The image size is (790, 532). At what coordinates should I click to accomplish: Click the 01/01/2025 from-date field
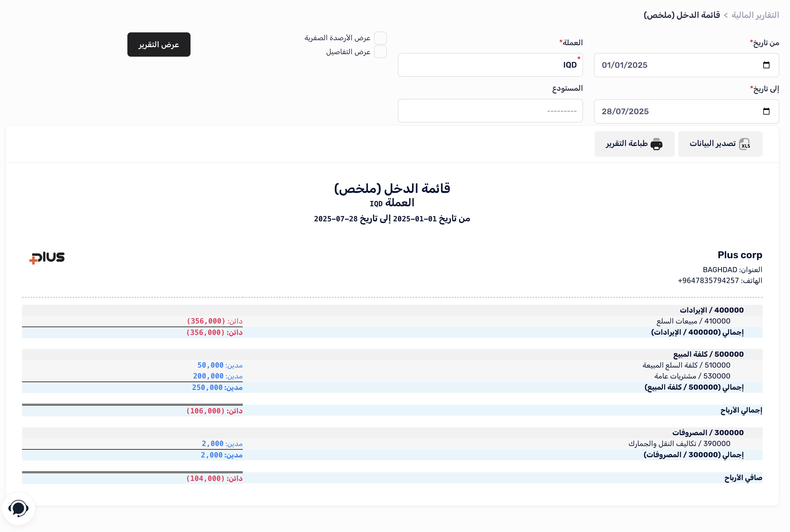[x=675, y=65]
